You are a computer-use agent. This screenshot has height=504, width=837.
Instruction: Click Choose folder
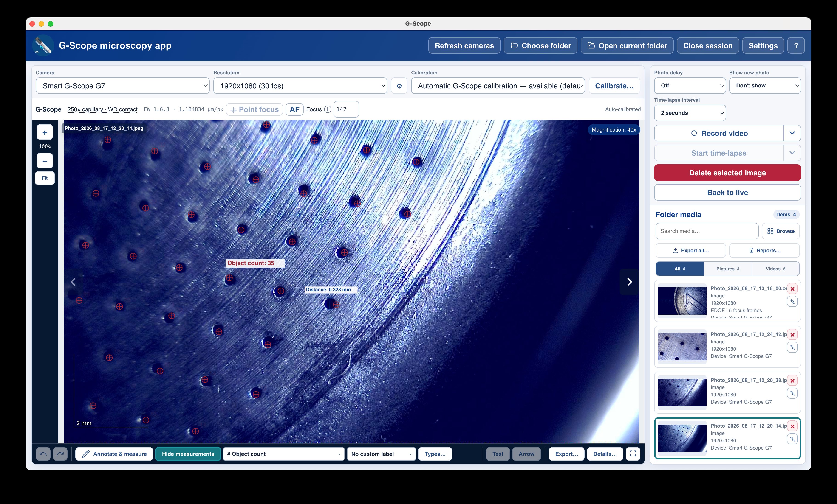[x=540, y=45]
